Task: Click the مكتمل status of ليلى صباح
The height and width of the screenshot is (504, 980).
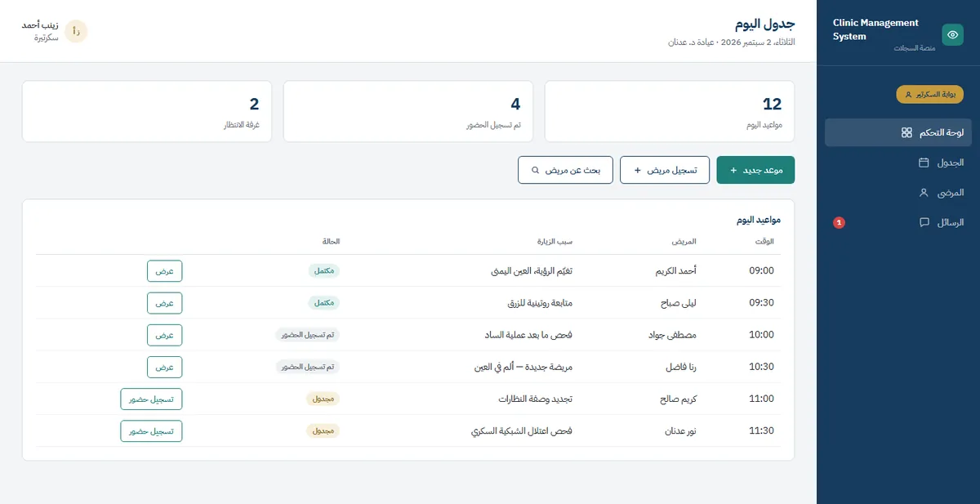Action: point(324,303)
